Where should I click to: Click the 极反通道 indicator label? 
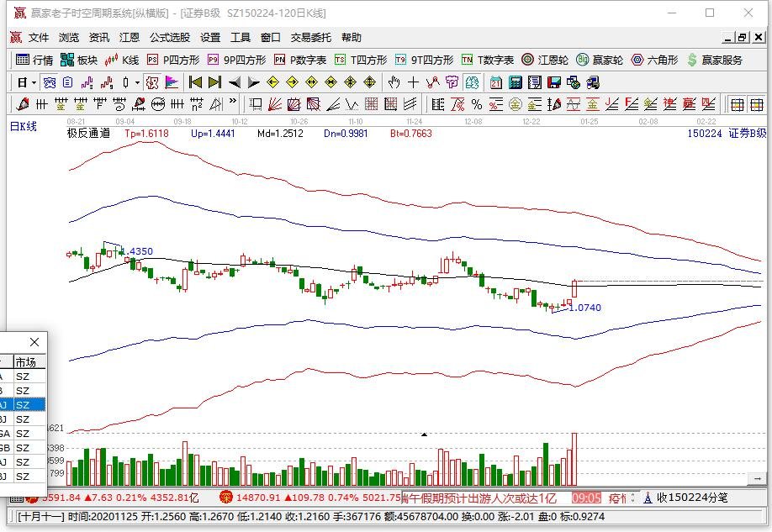point(88,133)
